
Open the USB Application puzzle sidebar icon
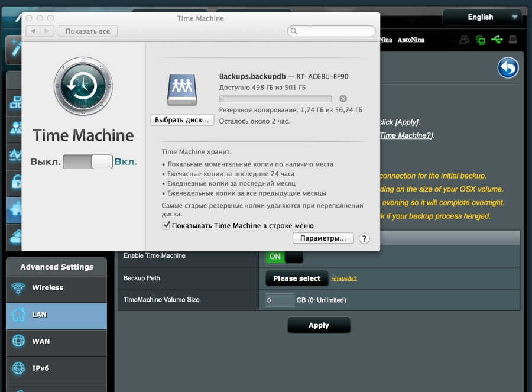coord(15,208)
